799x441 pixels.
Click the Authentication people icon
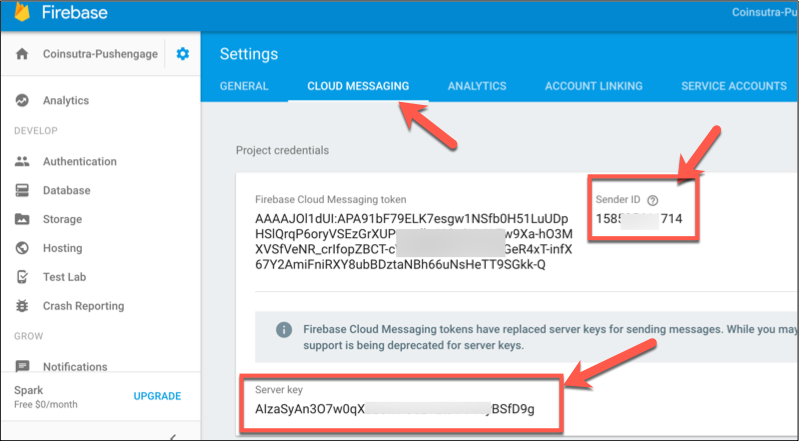(22, 162)
